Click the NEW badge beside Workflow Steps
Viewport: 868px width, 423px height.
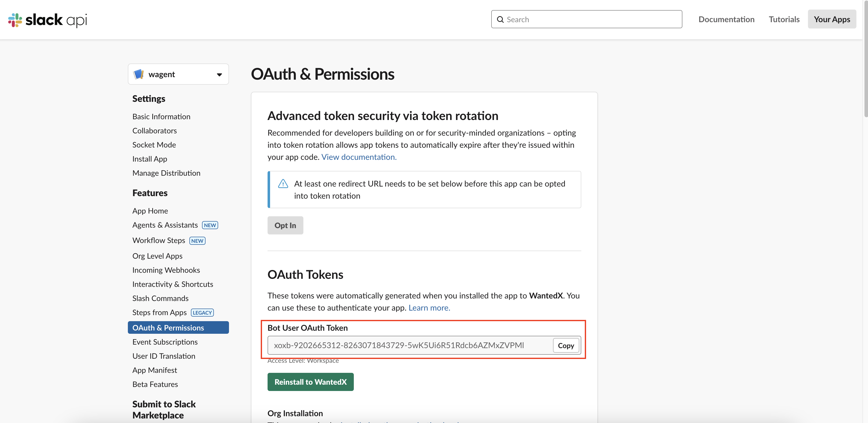point(197,240)
